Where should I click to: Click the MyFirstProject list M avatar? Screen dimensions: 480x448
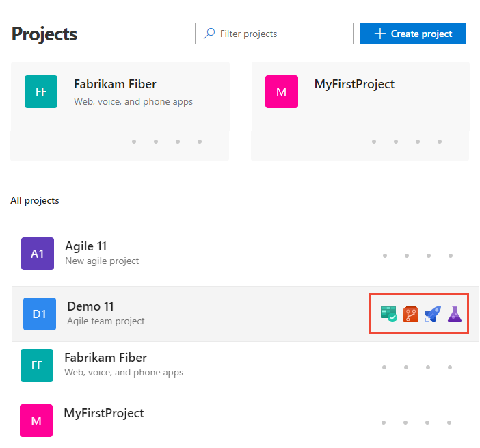point(36,421)
